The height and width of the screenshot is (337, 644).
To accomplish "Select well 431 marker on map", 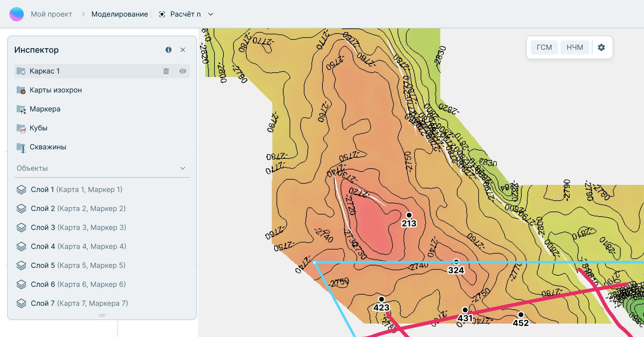I will (465, 310).
